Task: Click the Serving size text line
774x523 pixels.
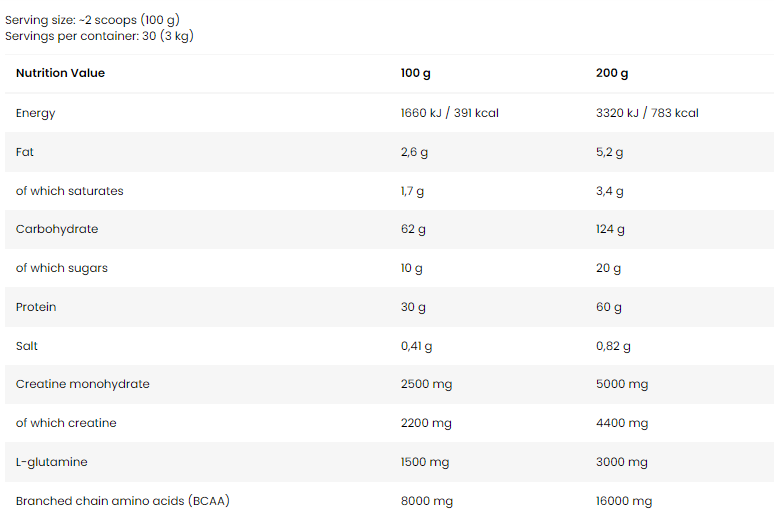Action: 92,20
